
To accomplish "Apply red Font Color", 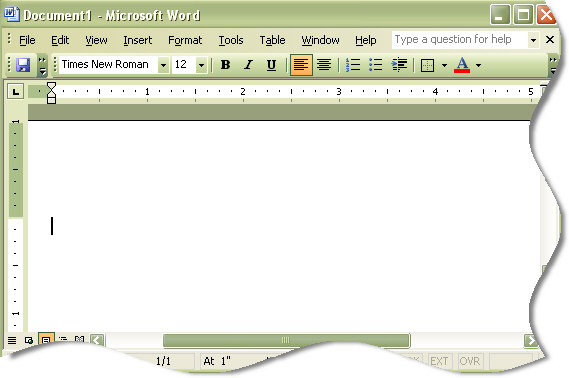I will (x=462, y=65).
